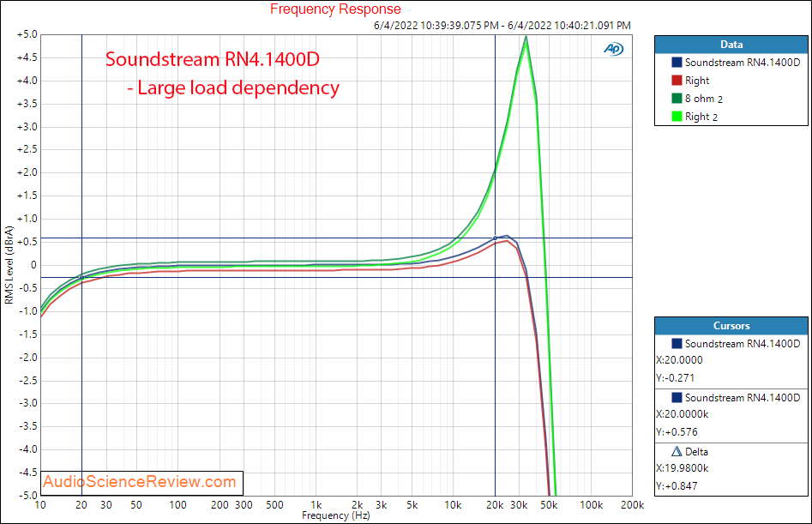Screen dimensions: 812x524
Task: Click the 0 y-axis label
Action: [x=33, y=265]
